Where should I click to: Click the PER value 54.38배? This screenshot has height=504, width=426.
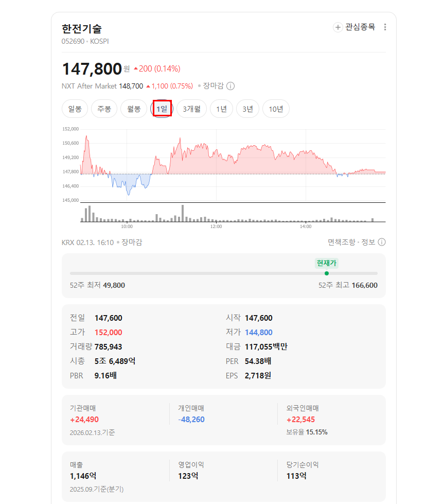tap(258, 361)
